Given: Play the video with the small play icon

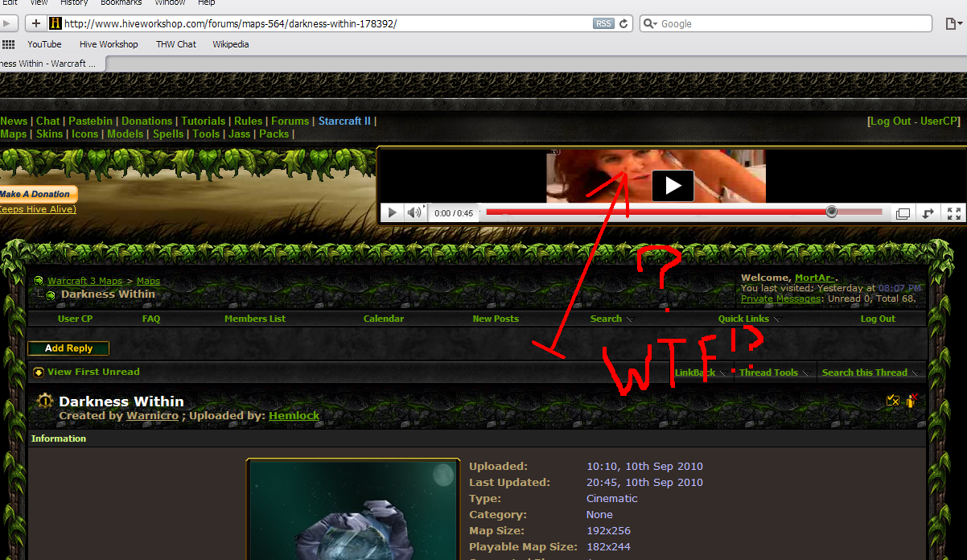Looking at the screenshot, I should point(392,213).
